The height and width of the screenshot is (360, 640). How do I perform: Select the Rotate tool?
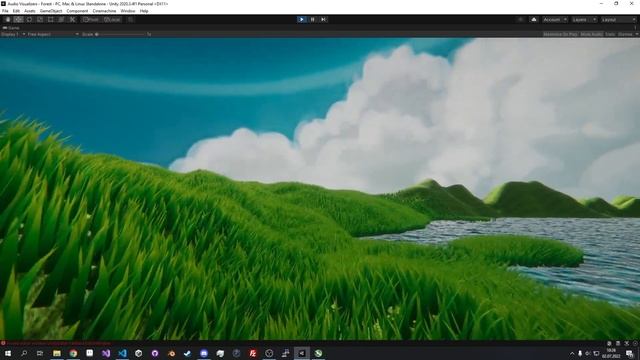(29, 19)
